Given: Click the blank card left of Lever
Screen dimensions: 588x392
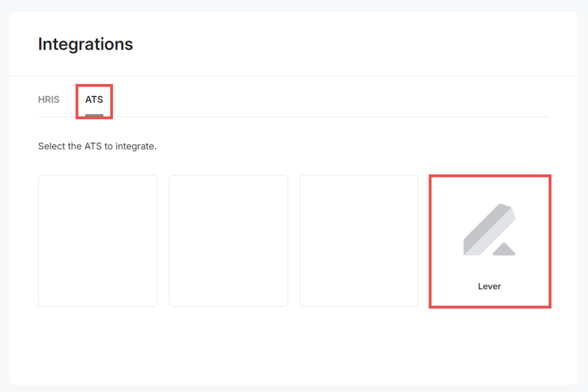Looking at the screenshot, I should 359,241.
